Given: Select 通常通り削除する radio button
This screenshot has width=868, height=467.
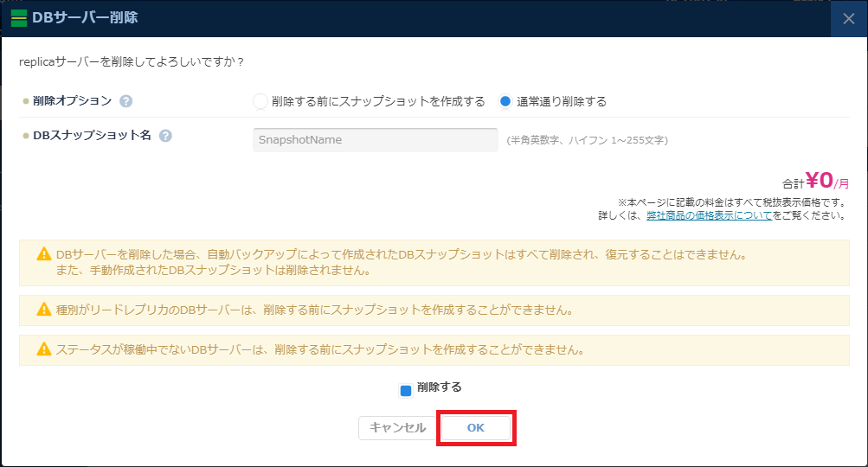Looking at the screenshot, I should (505, 101).
